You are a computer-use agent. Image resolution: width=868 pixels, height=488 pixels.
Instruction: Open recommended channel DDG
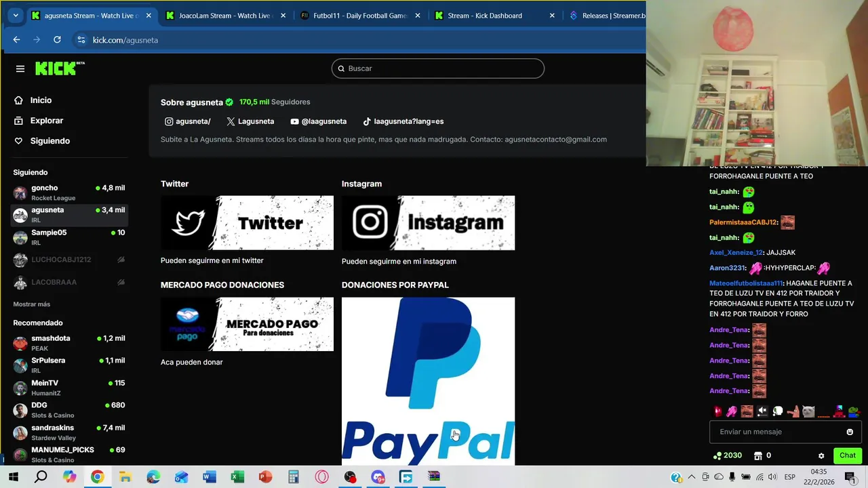pos(68,410)
